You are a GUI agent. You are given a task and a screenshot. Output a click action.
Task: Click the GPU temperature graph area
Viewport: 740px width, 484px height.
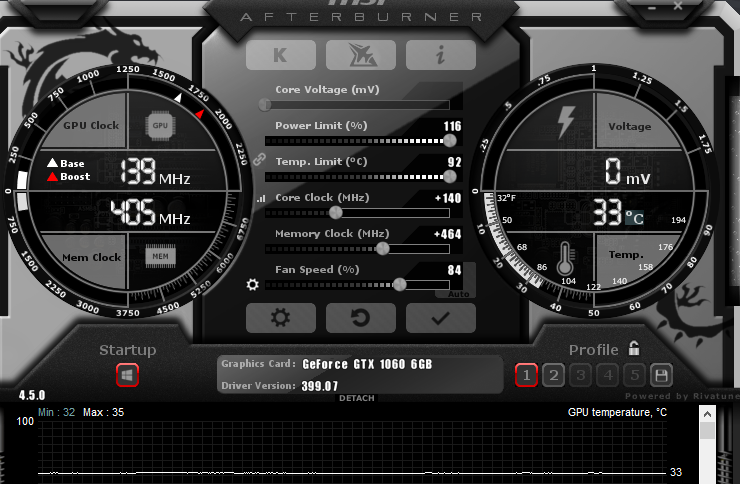pyautogui.click(x=352, y=450)
